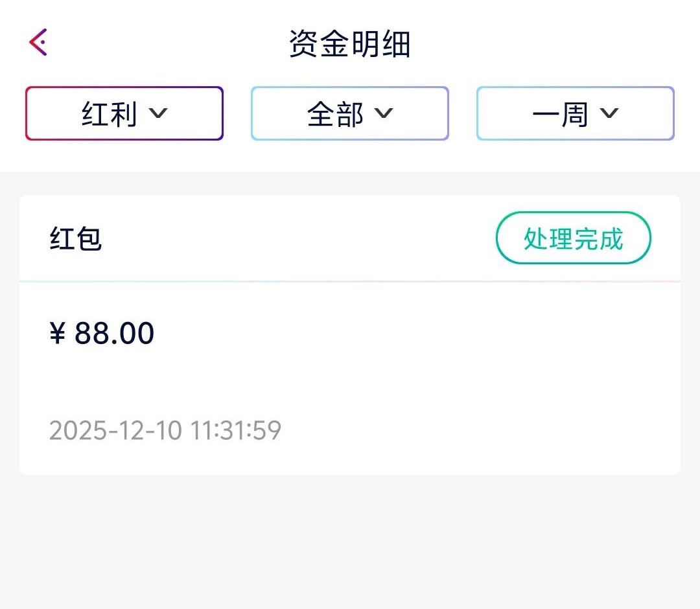The image size is (700, 609).
Task: Select the 红包 transaction label
Action: (x=76, y=238)
